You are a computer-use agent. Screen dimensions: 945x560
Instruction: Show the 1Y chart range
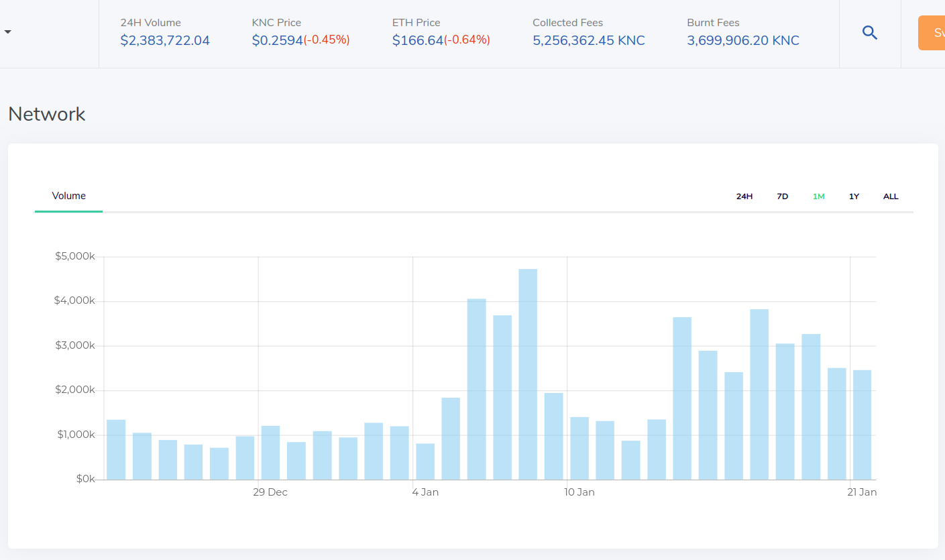tap(854, 197)
